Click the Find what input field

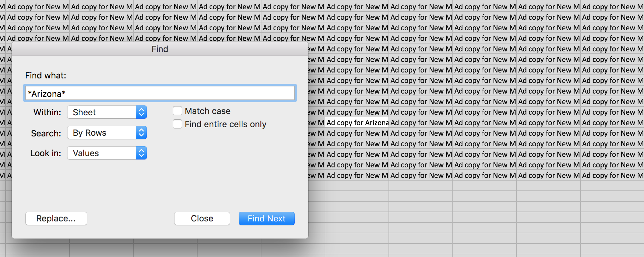coord(160,93)
